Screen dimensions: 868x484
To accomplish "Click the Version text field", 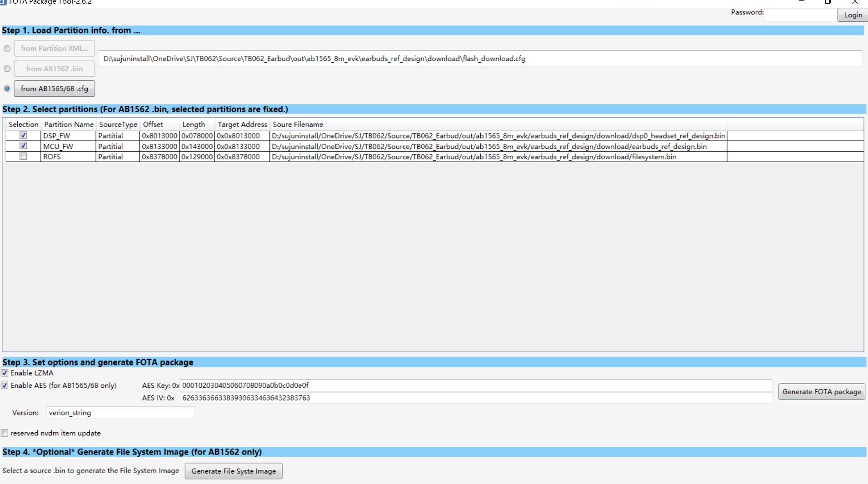I will pos(120,413).
